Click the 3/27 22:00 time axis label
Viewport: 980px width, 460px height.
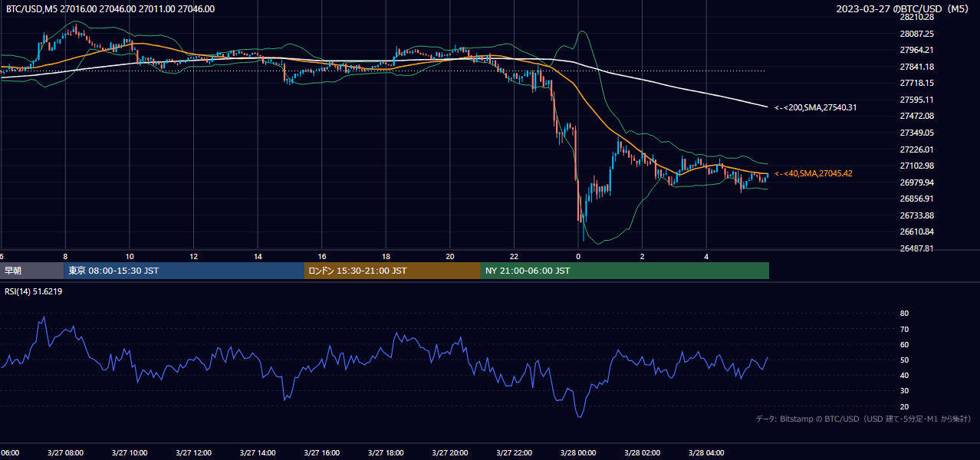[x=514, y=453]
